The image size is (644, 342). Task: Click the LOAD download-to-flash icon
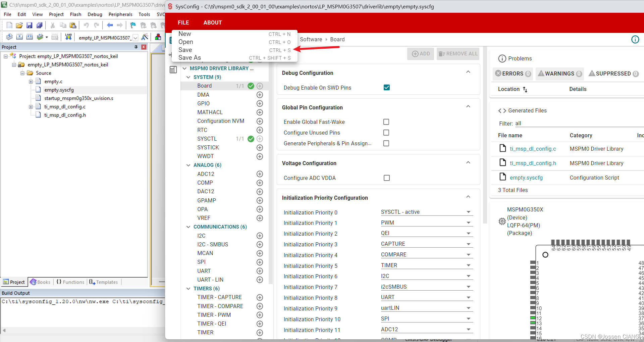[x=68, y=37]
